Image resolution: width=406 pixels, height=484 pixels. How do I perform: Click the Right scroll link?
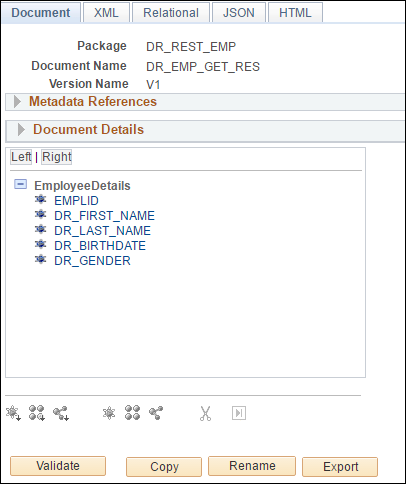pos(57,157)
